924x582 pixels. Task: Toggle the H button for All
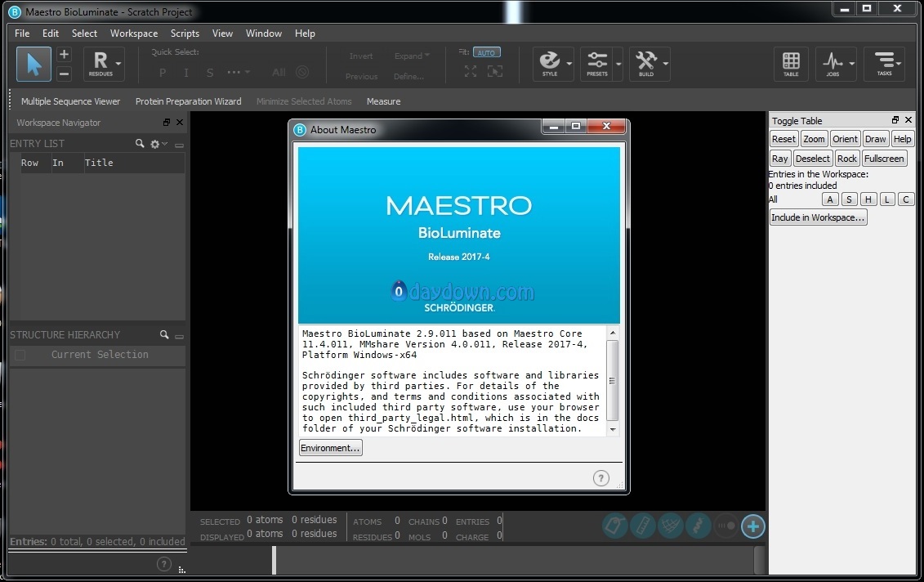click(868, 199)
